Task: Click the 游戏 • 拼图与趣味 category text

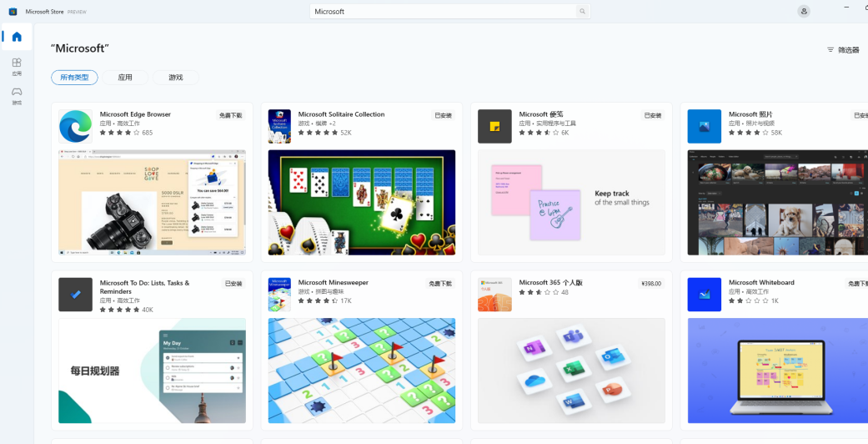Action: coord(320,291)
